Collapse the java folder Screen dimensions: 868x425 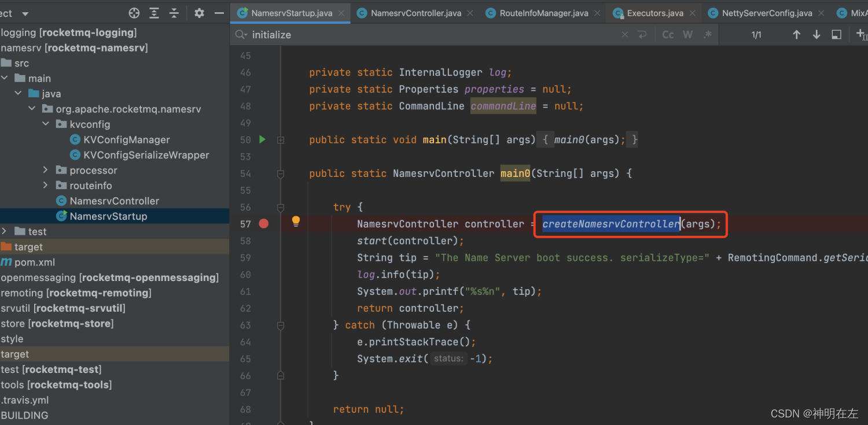point(19,93)
